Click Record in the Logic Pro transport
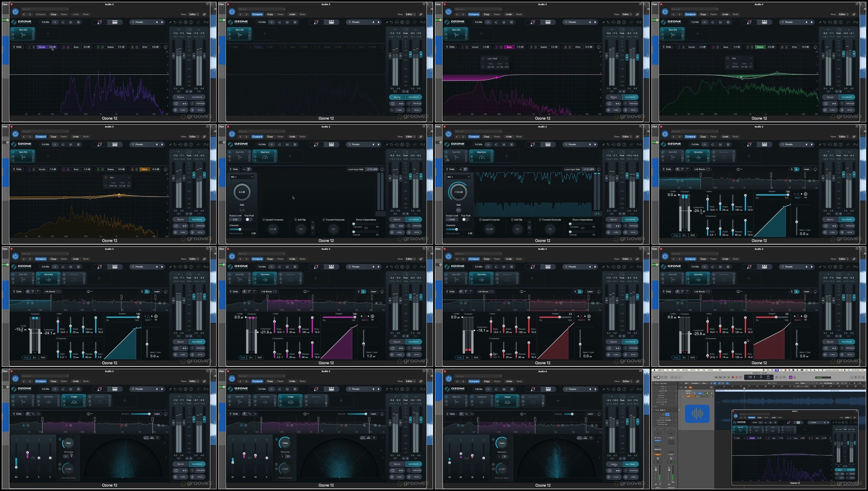 733,377
